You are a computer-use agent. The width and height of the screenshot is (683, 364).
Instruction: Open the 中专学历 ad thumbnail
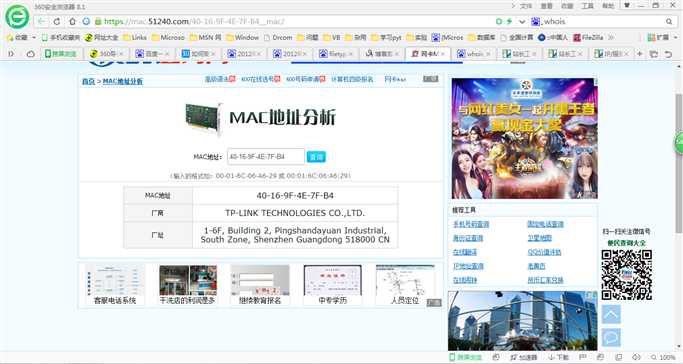coord(333,285)
